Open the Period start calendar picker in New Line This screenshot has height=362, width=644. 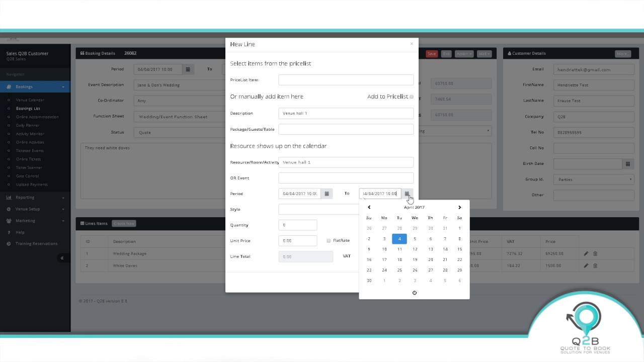click(x=327, y=194)
